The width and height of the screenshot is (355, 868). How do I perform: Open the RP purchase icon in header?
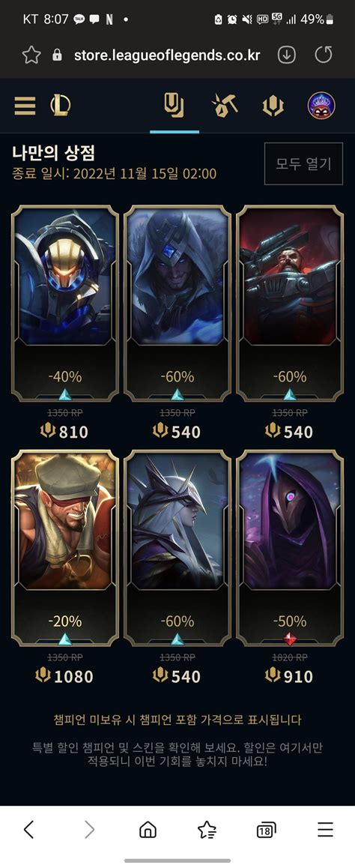point(273,105)
